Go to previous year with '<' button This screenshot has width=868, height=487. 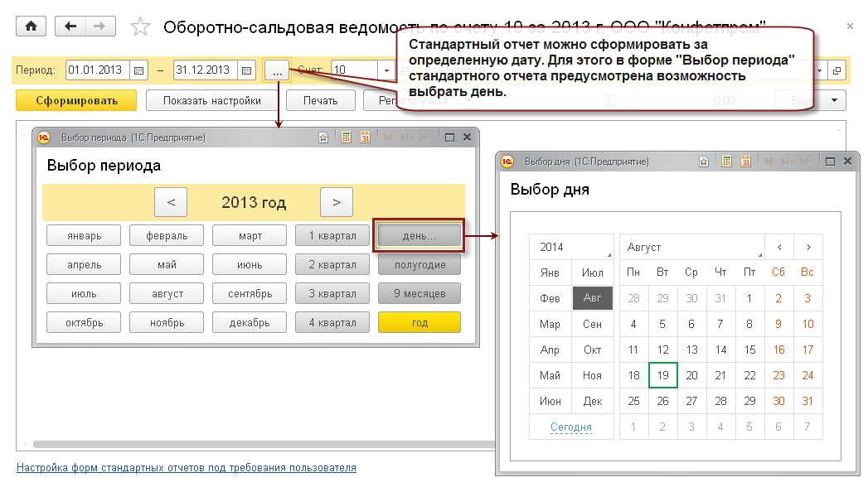click(x=171, y=202)
